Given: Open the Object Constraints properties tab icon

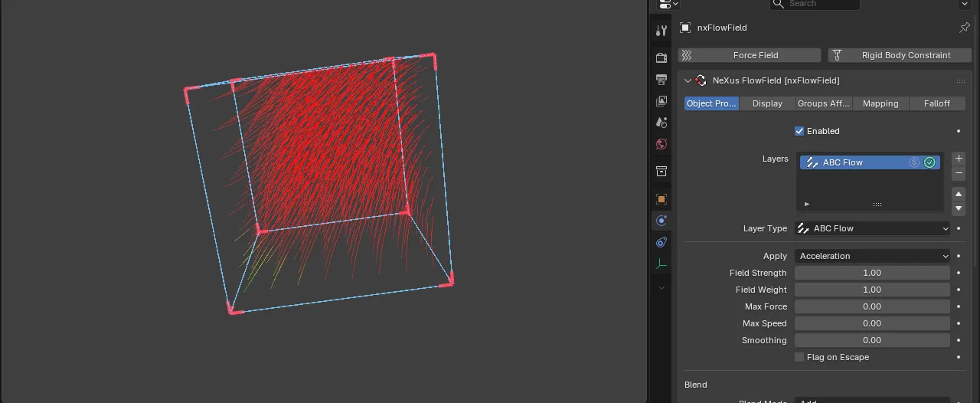Looking at the screenshot, I should 661,242.
